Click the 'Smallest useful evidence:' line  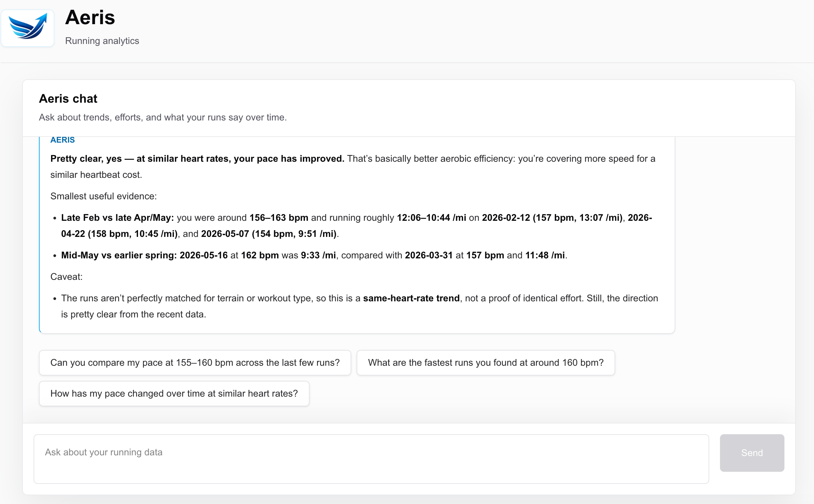pyautogui.click(x=103, y=196)
